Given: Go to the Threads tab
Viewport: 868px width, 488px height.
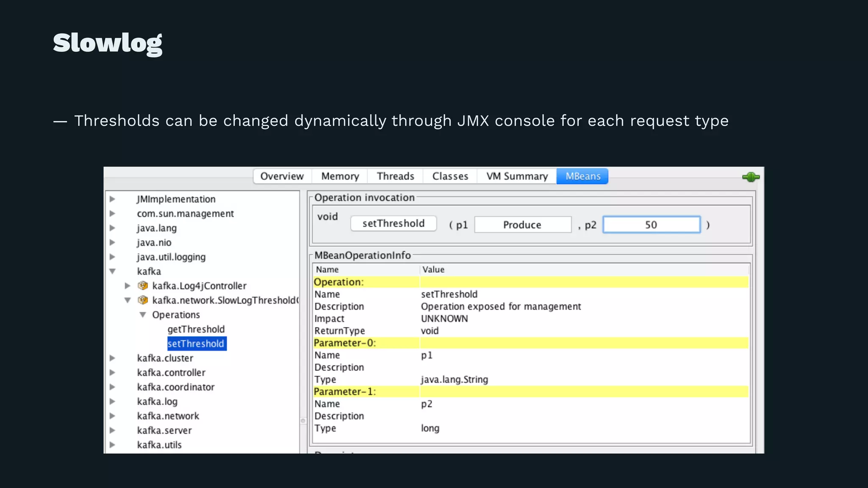Looking at the screenshot, I should click(x=395, y=176).
